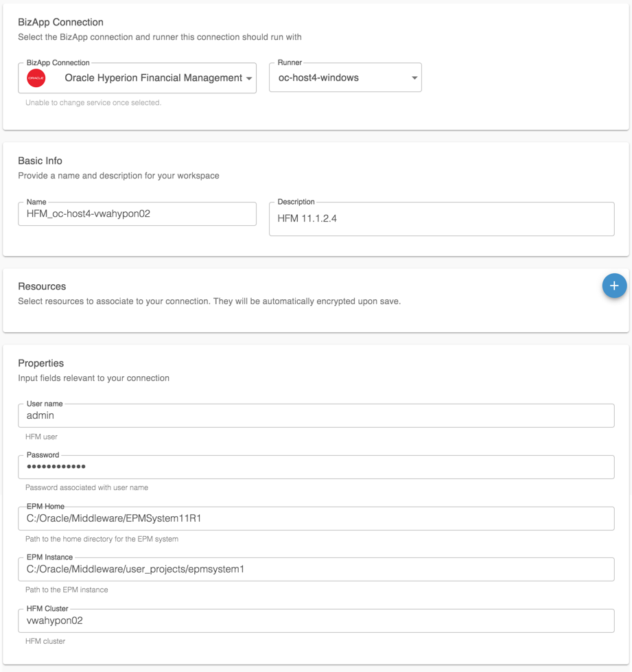Image resolution: width=632 pixels, height=672 pixels.
Task: Click the blue plus button in Resources
Action: (614, 286)
